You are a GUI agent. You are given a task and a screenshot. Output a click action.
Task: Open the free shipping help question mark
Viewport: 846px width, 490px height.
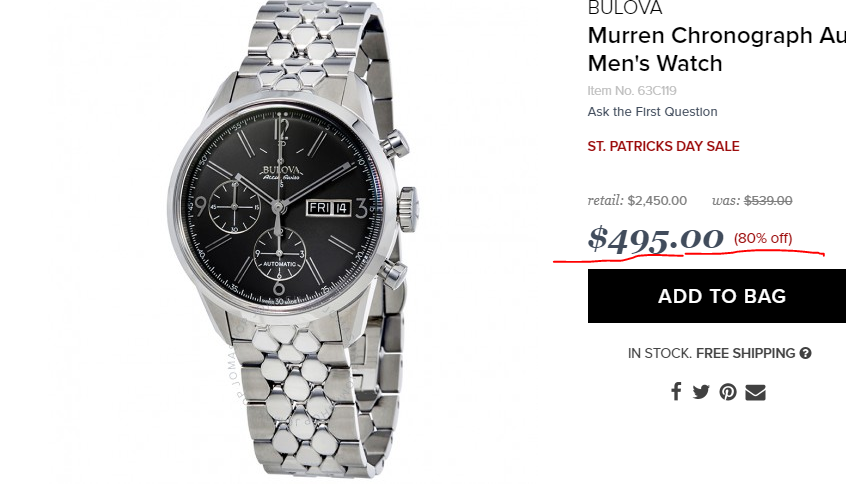(x=806, y=353)
